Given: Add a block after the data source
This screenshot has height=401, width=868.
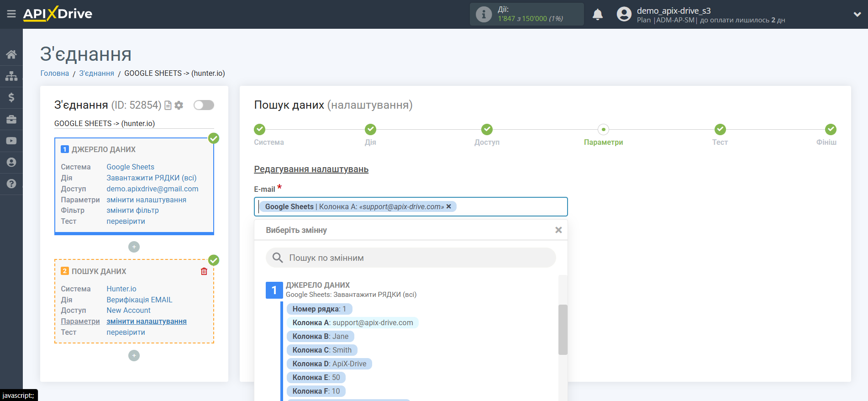Looking at the screenshot, I should [x=134, y=247].
